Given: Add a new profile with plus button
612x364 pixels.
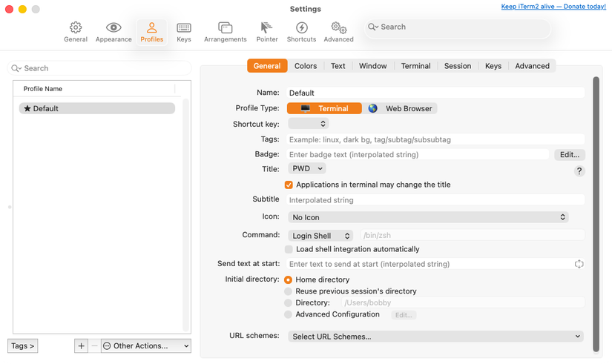Looking at the screenshot, I should click(82, 345).
